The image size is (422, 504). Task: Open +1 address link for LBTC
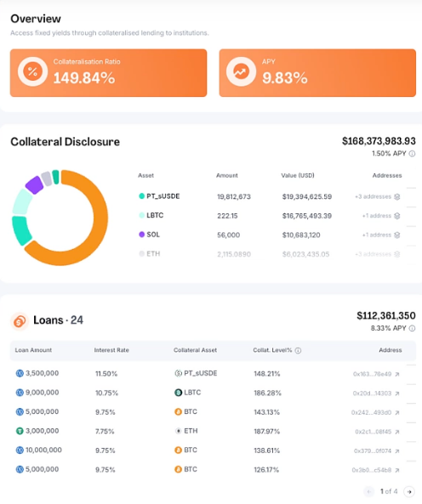click(377, 216)
